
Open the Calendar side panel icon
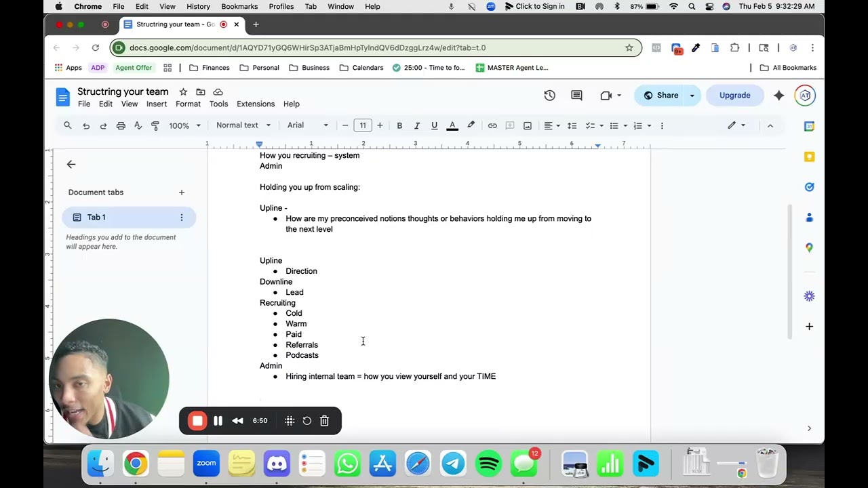coord(809,127)
